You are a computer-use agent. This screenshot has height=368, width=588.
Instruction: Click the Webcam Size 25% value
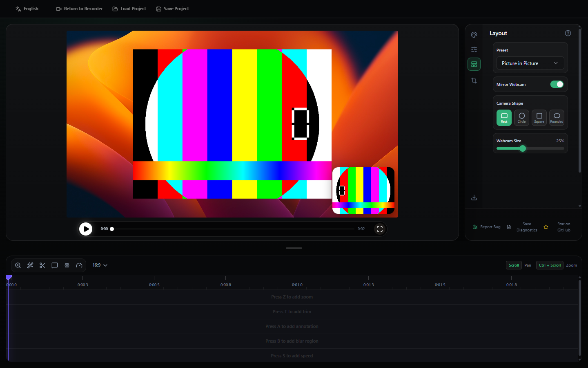pyautogui.click(x=560, y=141)
